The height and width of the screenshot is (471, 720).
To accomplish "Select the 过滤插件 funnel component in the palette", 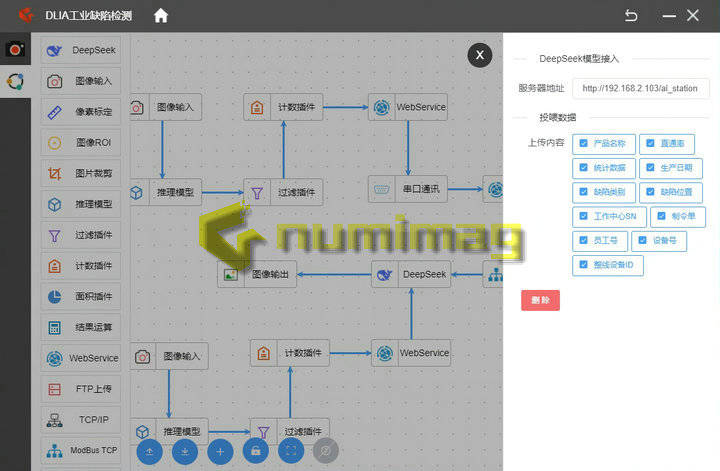I will point(81,235).
